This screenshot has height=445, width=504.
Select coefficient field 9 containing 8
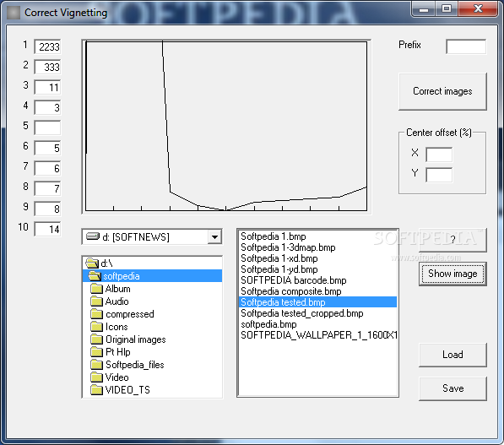47,209
